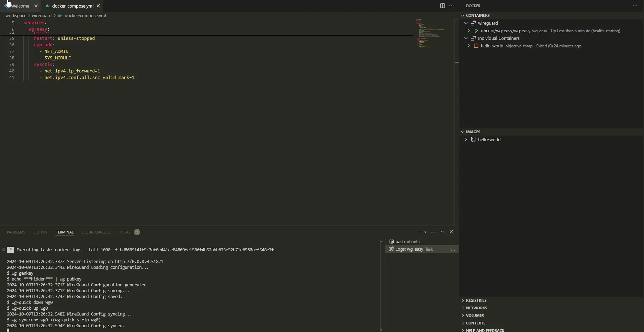Split the editor to the right
Image resolution: width=644 pixels, height=332 pixels.
(x=442, y=6)
